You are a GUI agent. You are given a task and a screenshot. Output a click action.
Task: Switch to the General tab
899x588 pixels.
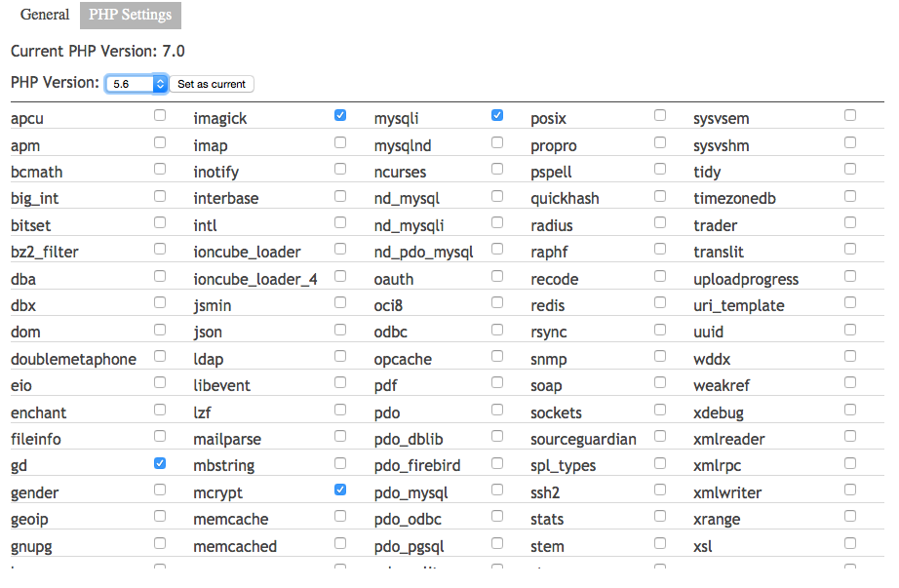point(45,15)
